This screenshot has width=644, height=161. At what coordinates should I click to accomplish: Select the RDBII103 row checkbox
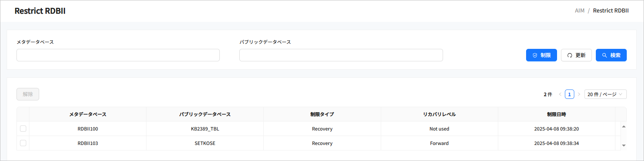click(x=23, y=143)
